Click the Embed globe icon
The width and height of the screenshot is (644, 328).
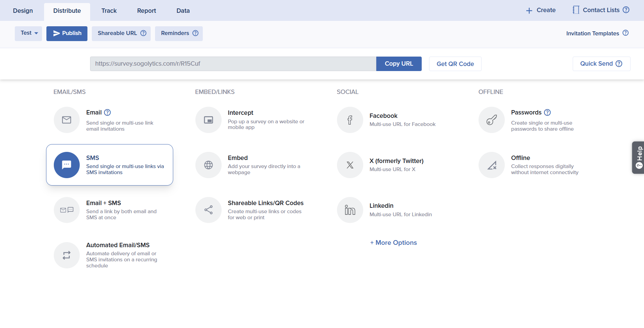(x=209, y=165)
